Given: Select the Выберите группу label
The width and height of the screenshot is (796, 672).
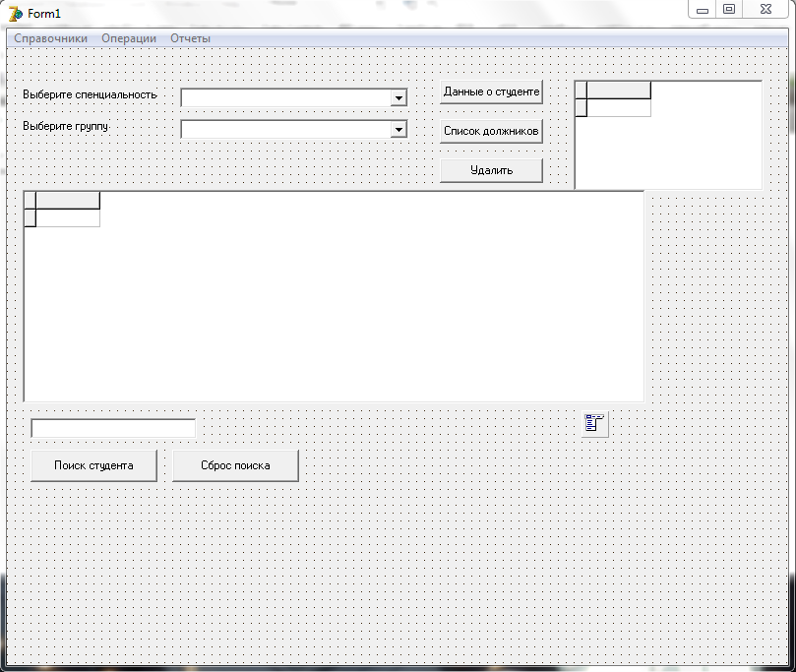Looking at the screenshot, I should [x=66, y=126].
